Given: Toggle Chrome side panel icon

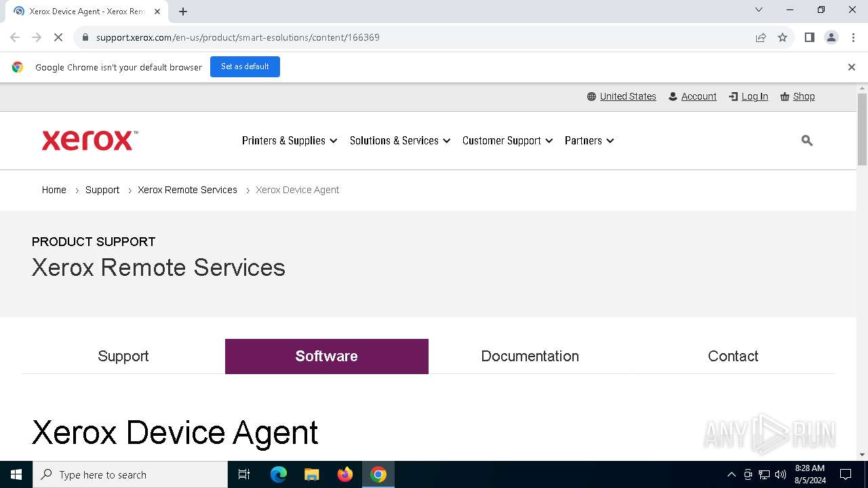Looking at the screenshot, I should click(x=809, y=37).
